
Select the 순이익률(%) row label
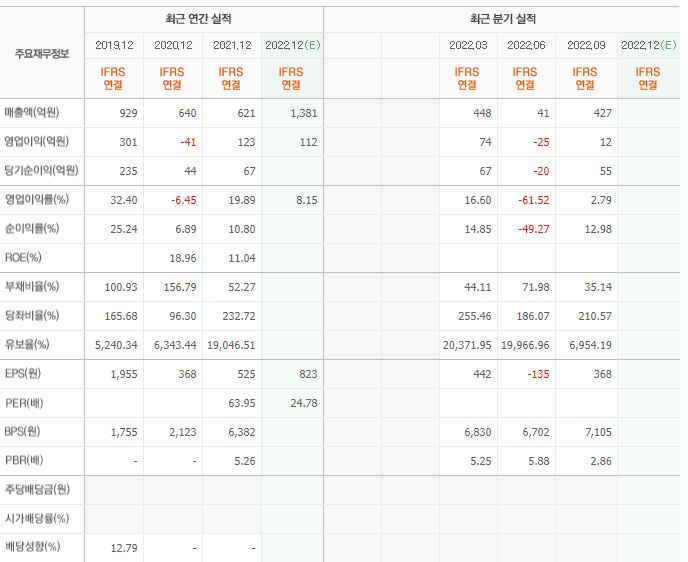(32, 229)
